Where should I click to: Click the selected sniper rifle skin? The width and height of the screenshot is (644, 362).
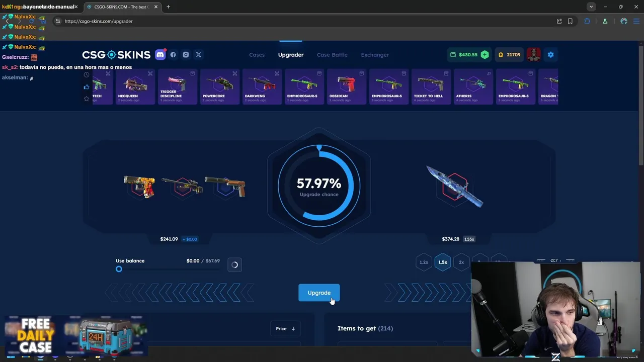(x=182, y=186)
